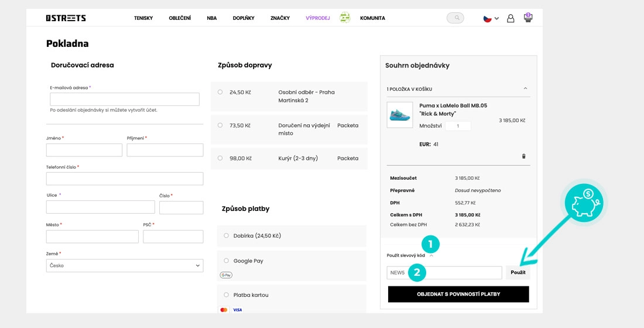Choose Dobírka payment method
This screenshot has height=328, width=644.
227,235
